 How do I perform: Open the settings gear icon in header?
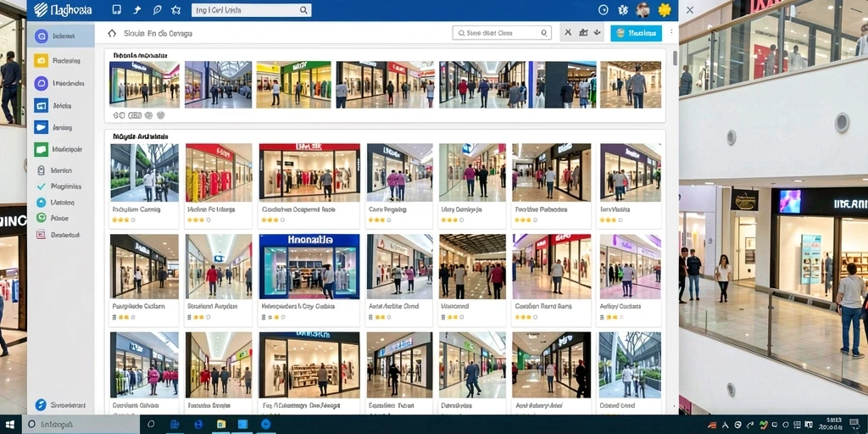point(623,10)
